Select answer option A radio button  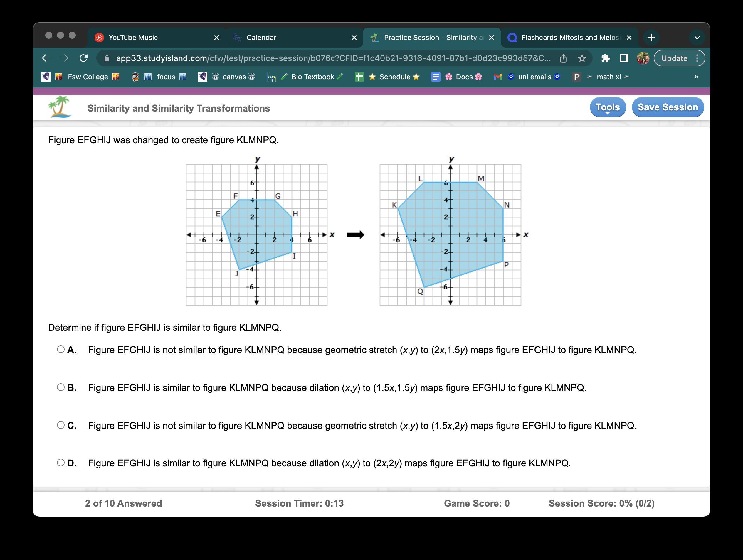61,350
